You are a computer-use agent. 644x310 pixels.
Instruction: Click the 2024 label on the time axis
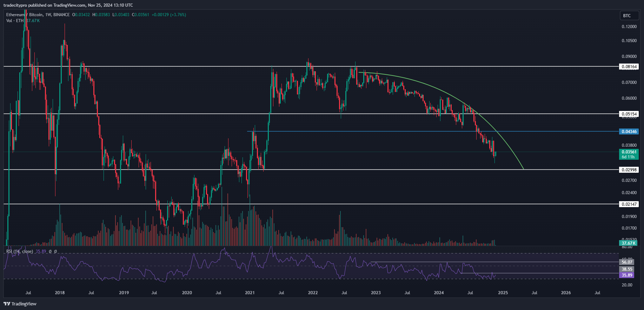coord(439,292)
